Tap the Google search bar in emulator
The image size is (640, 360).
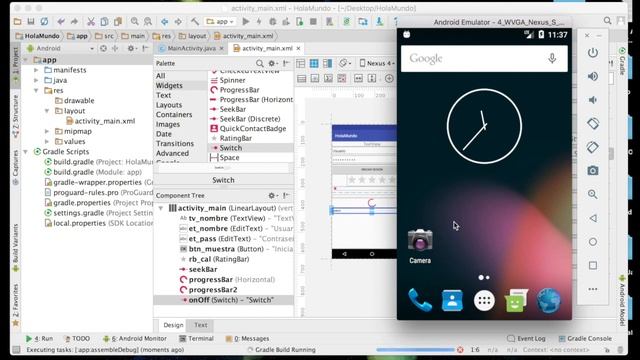(x=484, y=59)
